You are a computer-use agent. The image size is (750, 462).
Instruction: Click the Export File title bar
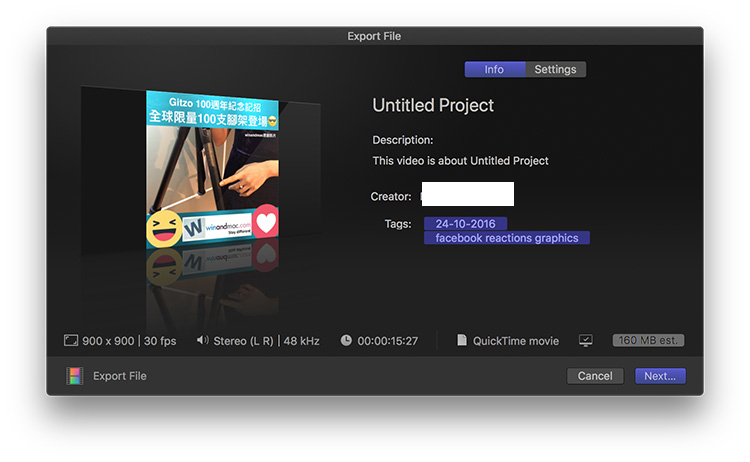click(374, 36)
